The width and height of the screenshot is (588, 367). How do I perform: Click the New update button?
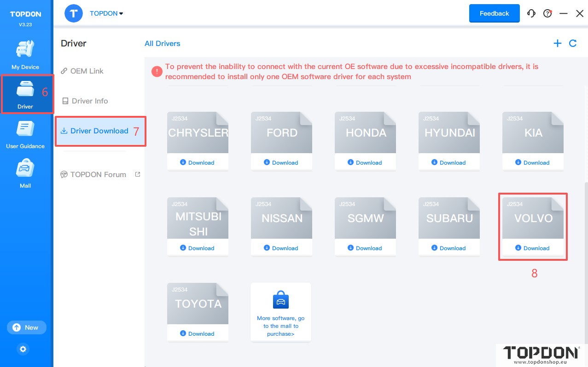27,327
